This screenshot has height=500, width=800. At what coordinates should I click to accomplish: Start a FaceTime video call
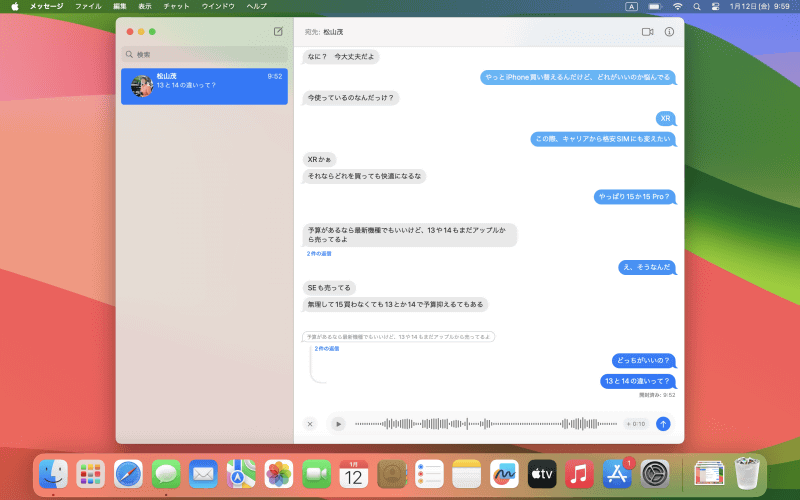pyautogui.click(x=647, y=32)
